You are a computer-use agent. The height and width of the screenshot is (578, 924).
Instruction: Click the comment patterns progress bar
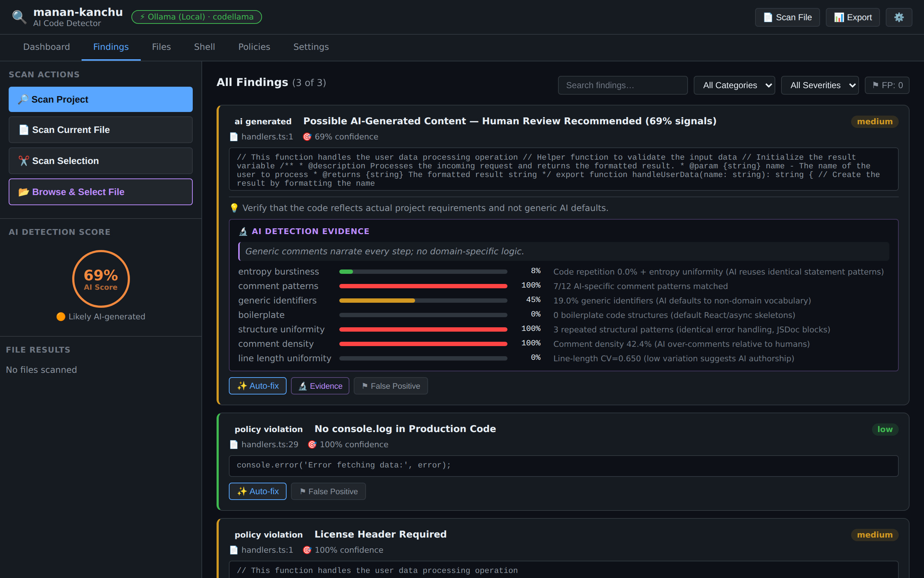coord(423,286)
